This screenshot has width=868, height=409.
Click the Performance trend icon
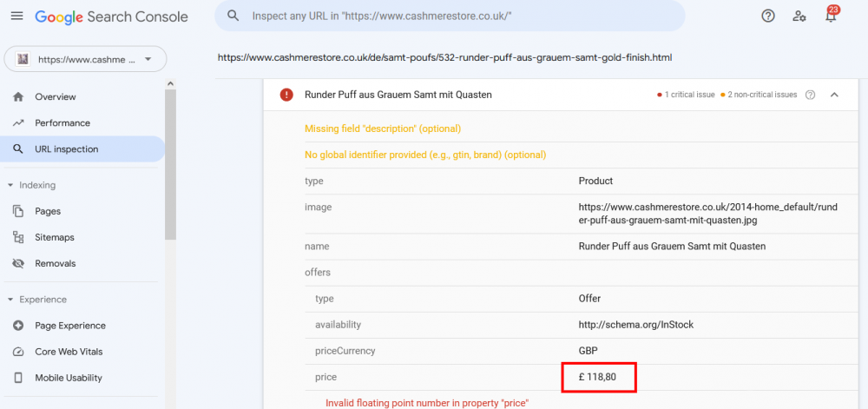coord(18,122)
